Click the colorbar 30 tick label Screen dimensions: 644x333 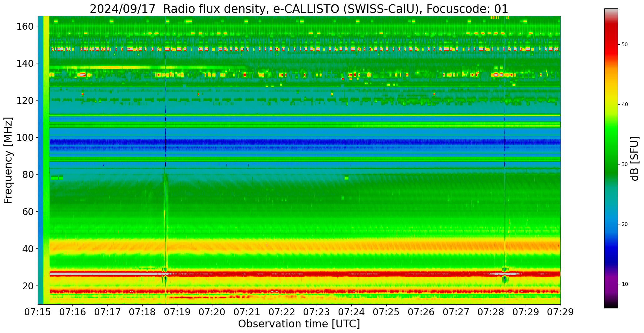click(625, 164)
